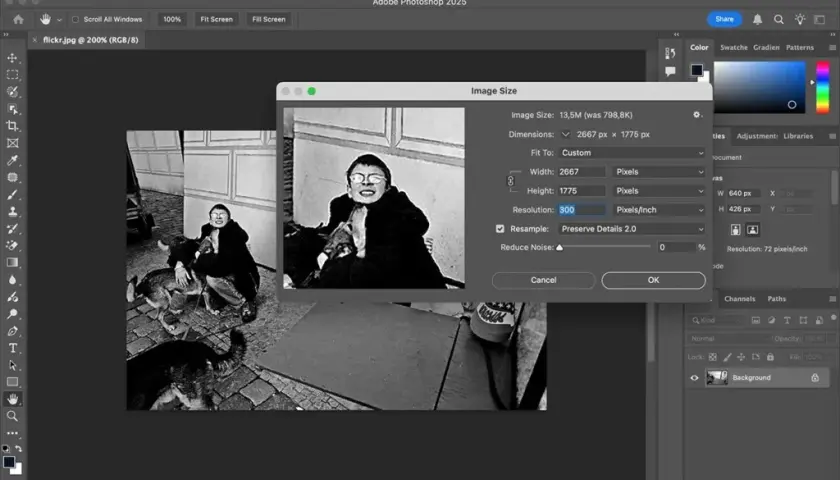Open the Edit Toolbar three-dots menu
Screen dimensions: 840x480
point(12,433)
